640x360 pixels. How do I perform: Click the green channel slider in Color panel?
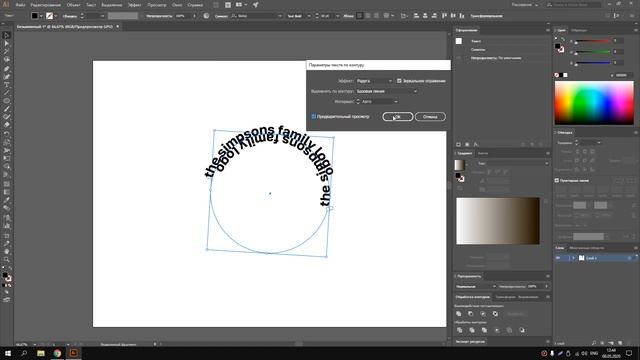tap(593, 52)
